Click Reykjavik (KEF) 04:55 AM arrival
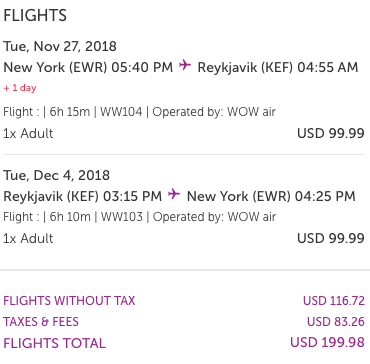The width and height of the screenshot is (370, 364). tap(278, 67)
